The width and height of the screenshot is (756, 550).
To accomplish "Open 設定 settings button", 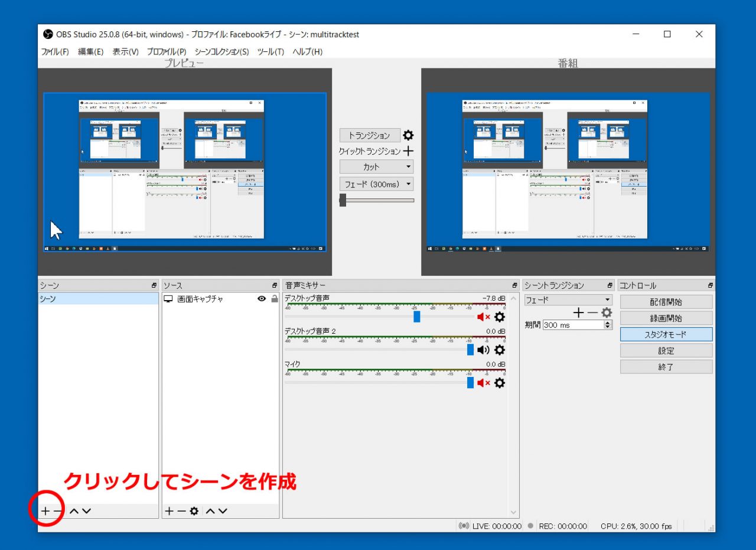I will [666, 350].
